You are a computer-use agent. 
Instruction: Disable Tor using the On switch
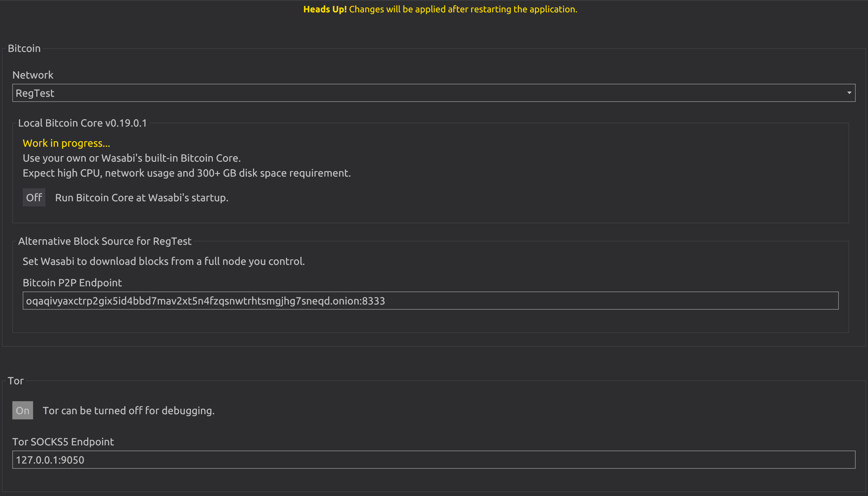[22, 410]
